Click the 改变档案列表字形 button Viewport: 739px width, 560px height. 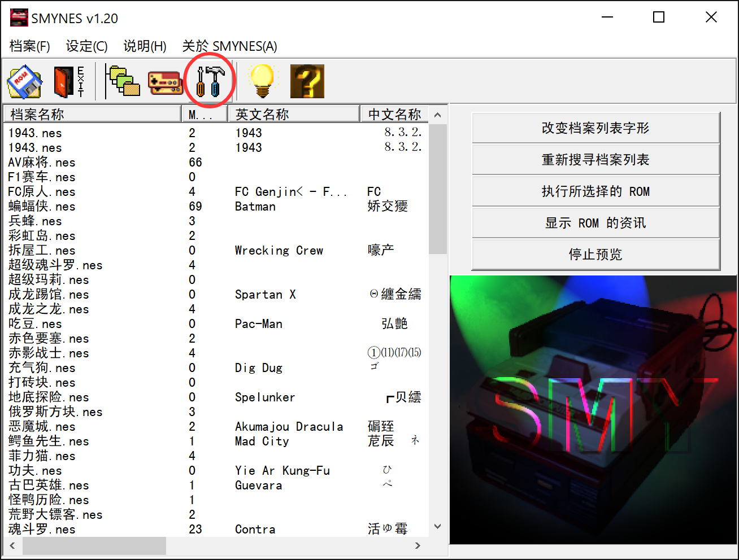click(595, 128)
